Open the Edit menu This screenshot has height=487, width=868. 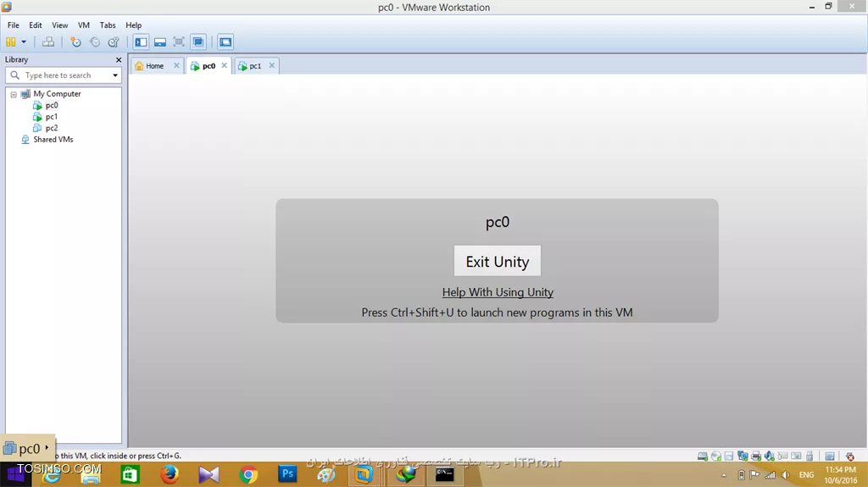tap(36, 25)
